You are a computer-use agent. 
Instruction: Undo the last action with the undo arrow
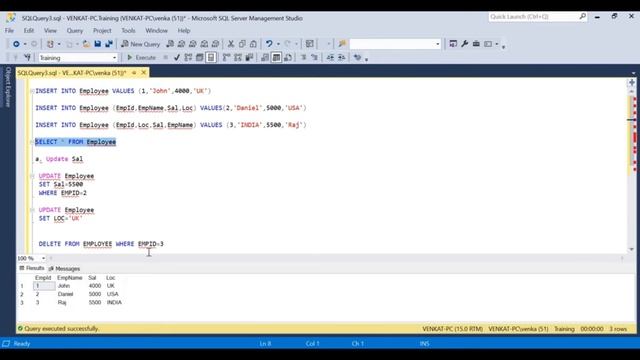[269, 44]
